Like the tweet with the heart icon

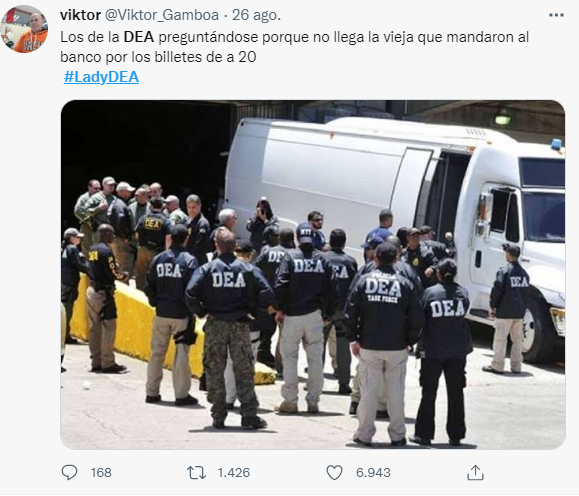click(x=335, y=473)
